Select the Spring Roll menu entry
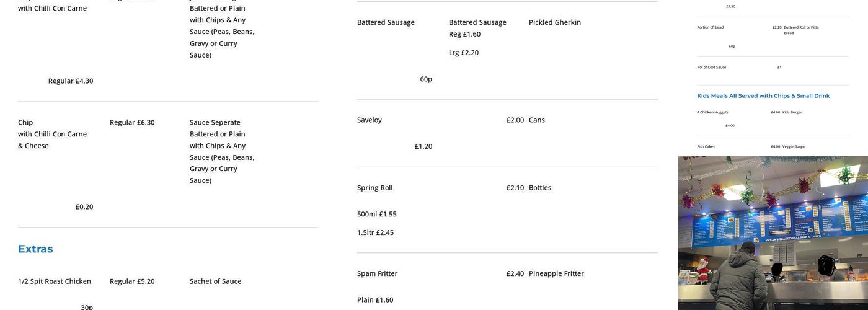868x310 pixels. coord(374,188)
